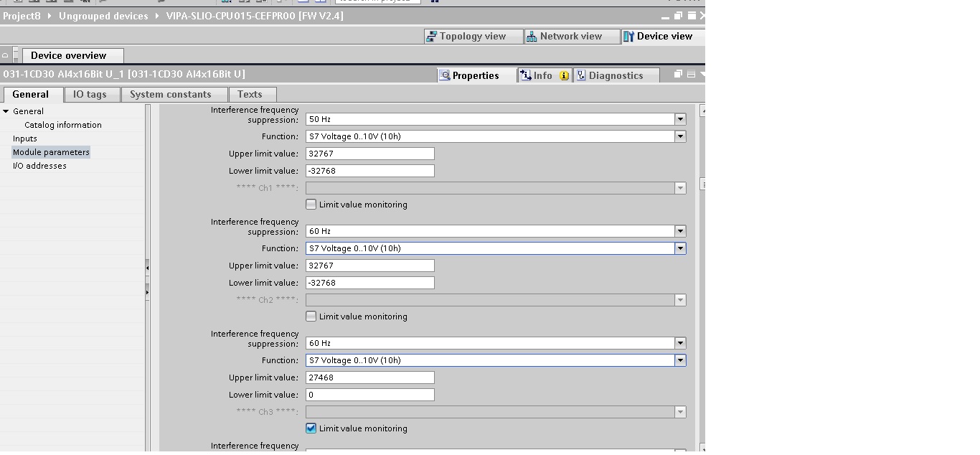The width and height of the screenshot is (980, 455).
Task: Switch to Network view
Action: pyautogui.click(x=571, y=37)
